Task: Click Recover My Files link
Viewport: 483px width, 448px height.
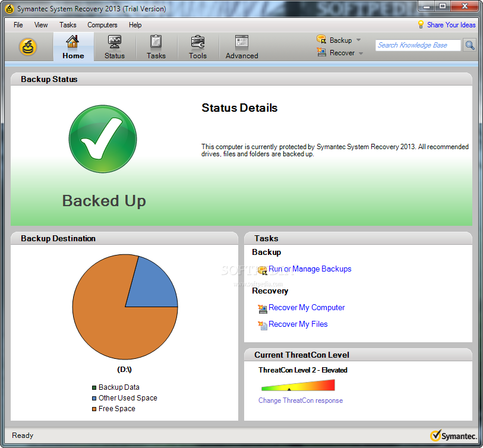Action: [298, 324]
